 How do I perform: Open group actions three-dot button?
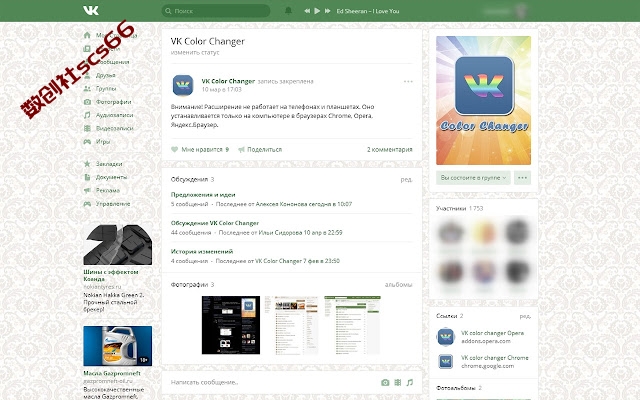click(x=522, y=178)
